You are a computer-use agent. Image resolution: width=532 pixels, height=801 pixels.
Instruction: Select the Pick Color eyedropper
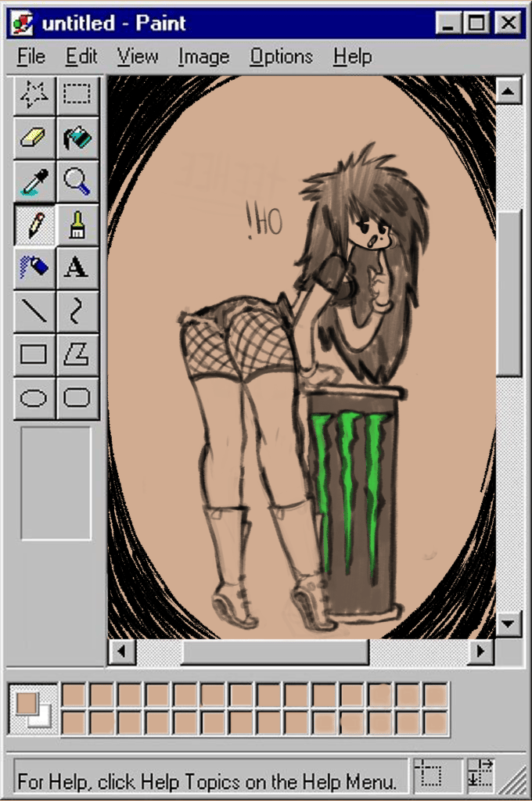click(34, 181)
